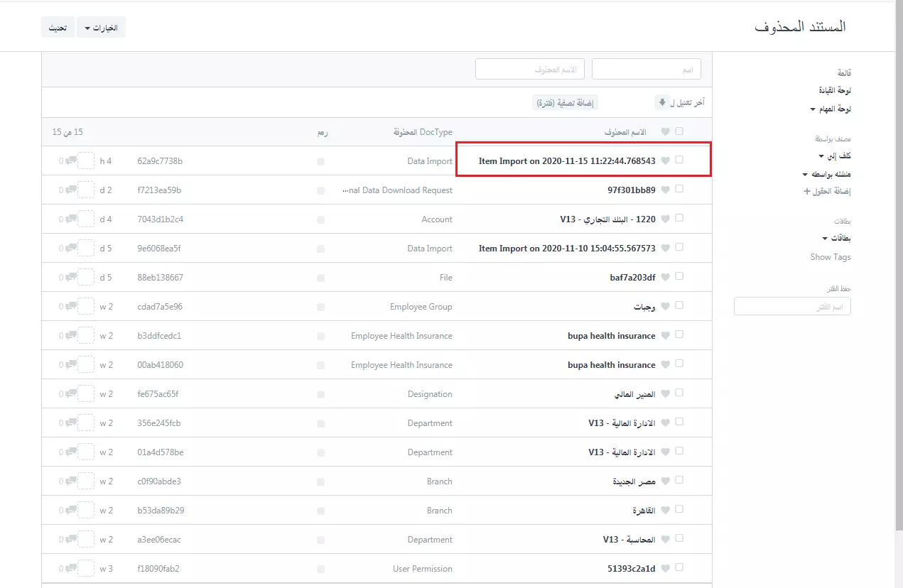903x588 pixels.
Task: Open comments icon on row f18090fab2
Action: click(71, 569)
